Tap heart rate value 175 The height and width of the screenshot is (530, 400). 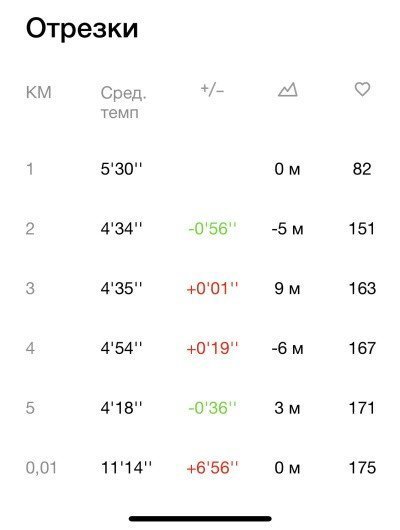[362, 468]
